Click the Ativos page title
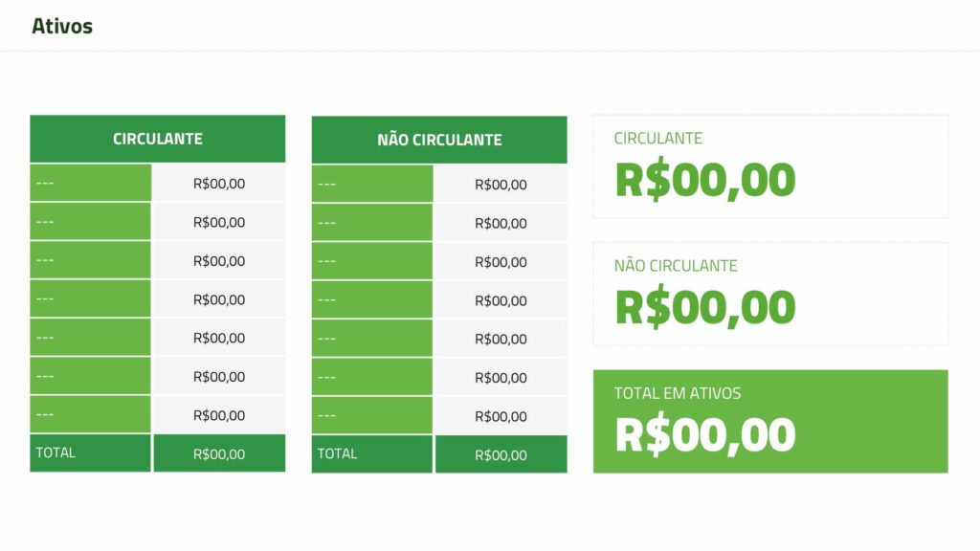 [62, 26]
